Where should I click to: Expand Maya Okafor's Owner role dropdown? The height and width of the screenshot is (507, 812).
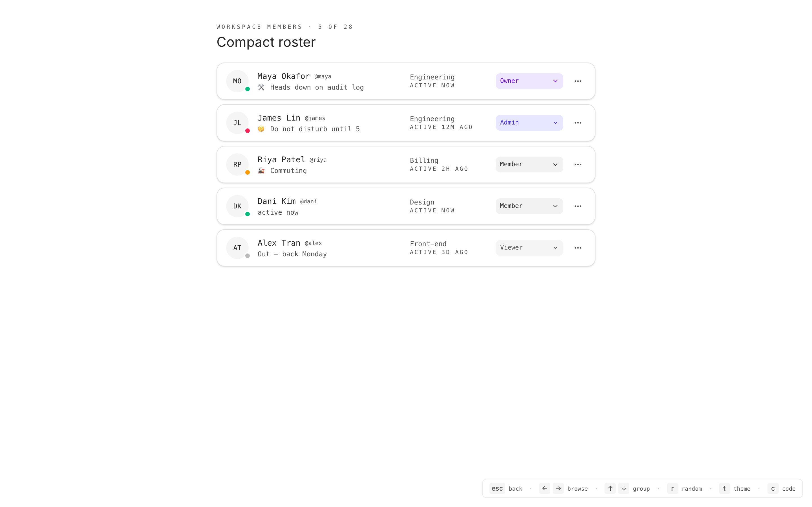click(x=529, y=81)
